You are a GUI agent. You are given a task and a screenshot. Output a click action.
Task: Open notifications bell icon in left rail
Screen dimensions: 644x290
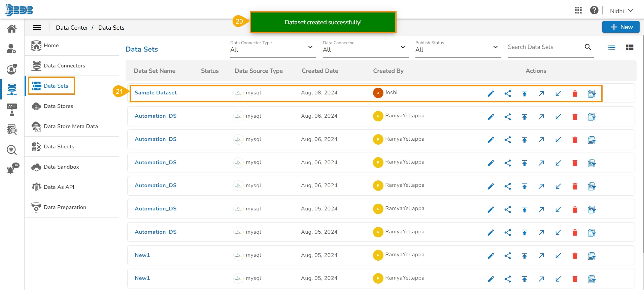(11, 169)
